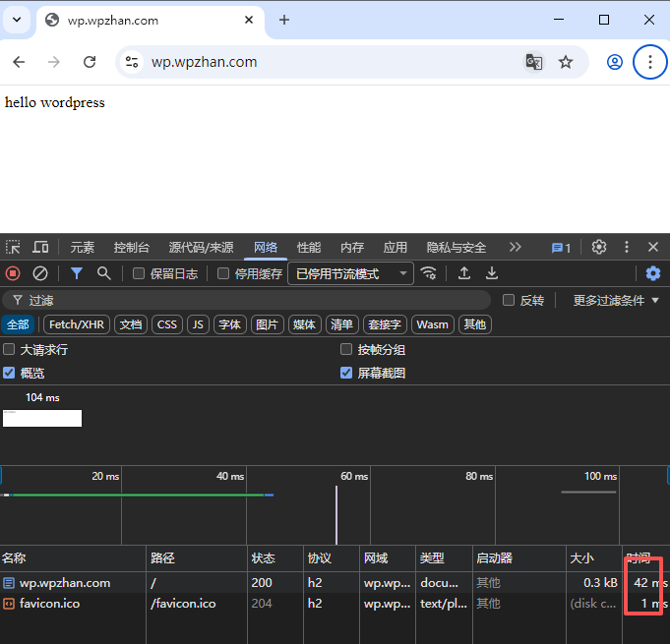This screenshot has width=670, height=644.
Task: Click the inspect element picker icon
Action: 13,248
